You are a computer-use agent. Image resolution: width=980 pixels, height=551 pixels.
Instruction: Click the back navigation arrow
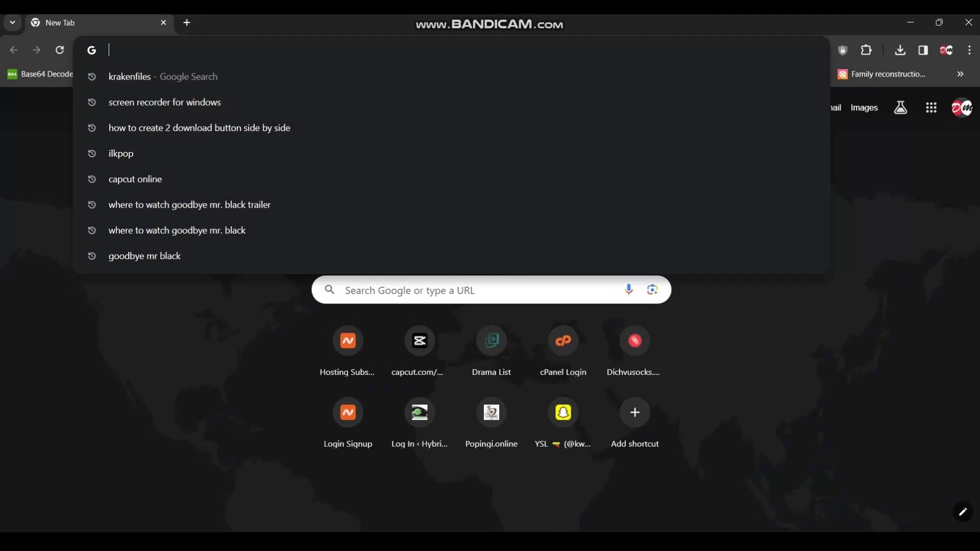pos(13,50)
